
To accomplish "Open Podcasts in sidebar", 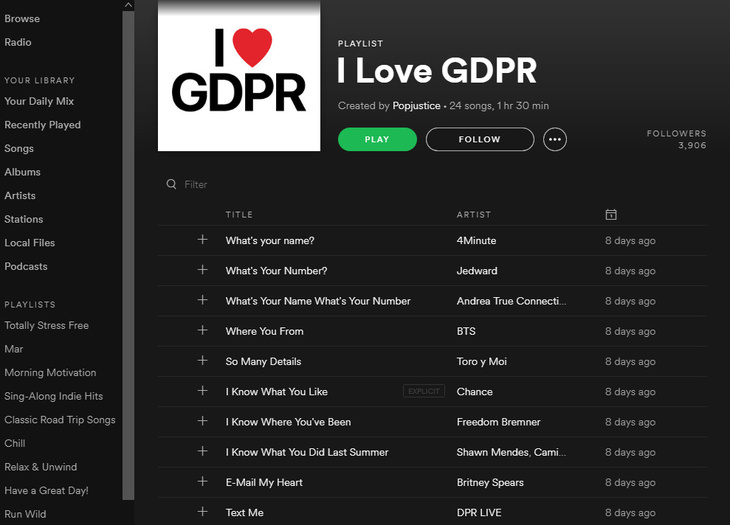I will pyautogui.click(x=26, y=266).
